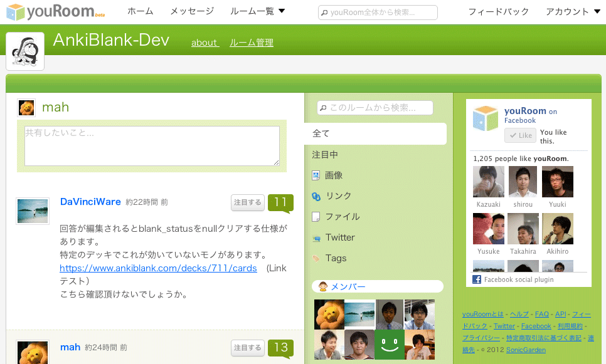
Task: Click the magnifier icon in the global search box
Action: point(325,13)
